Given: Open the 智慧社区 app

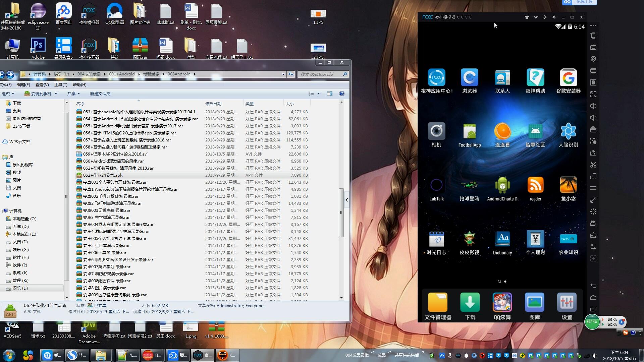Looking at the screenshot, I should click(x=535, y=135).
